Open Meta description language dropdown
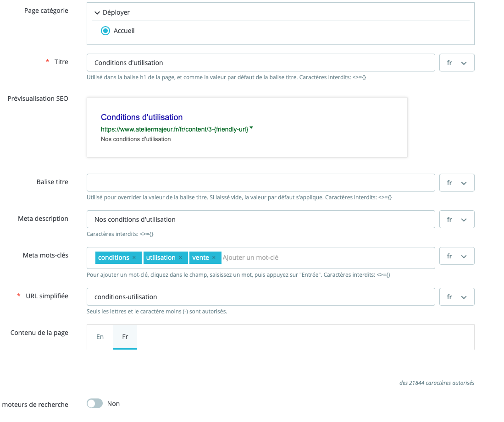The height and width of the screenshot is (422, 504). [x=457, y=219]
